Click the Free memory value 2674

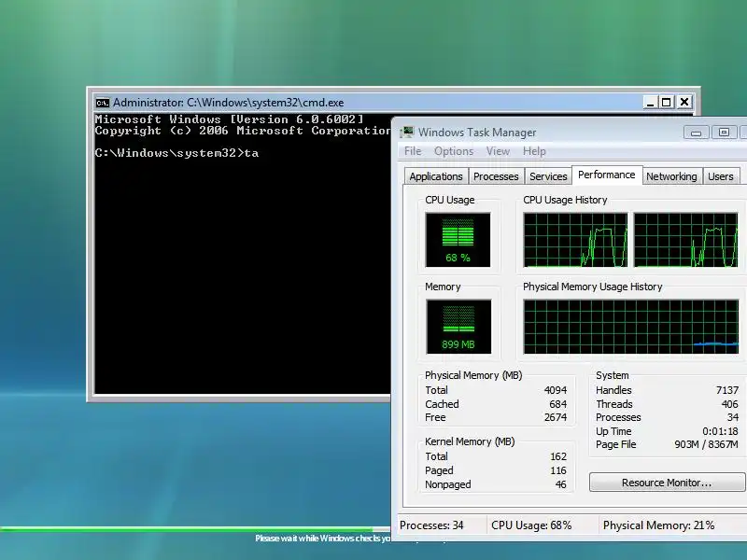click(x=556, y=417)
